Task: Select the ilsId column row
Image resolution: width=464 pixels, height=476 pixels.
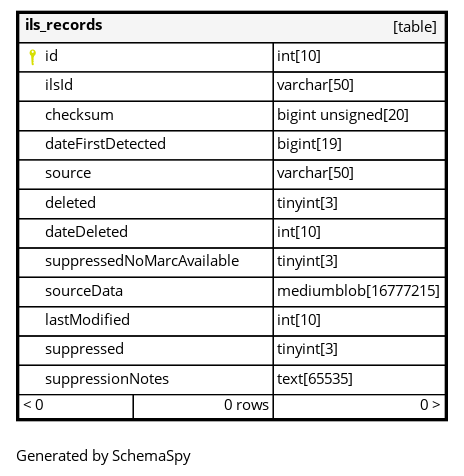Action: 232,86
